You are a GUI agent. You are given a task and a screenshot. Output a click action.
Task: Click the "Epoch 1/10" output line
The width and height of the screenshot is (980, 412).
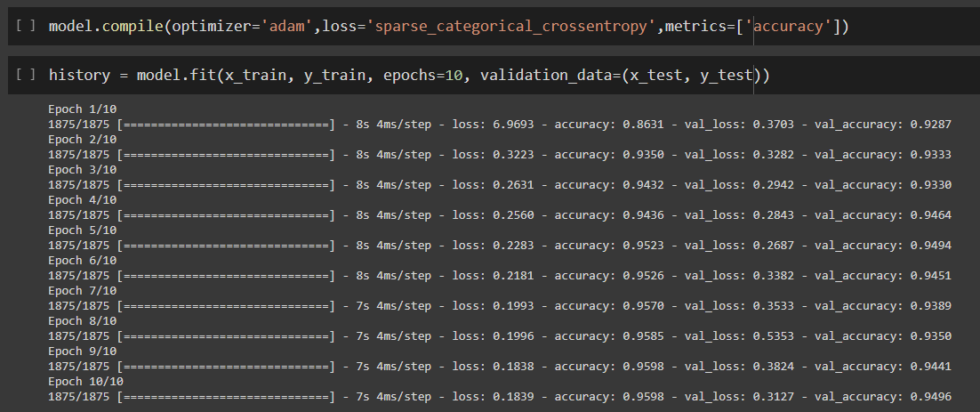(83, 109)
